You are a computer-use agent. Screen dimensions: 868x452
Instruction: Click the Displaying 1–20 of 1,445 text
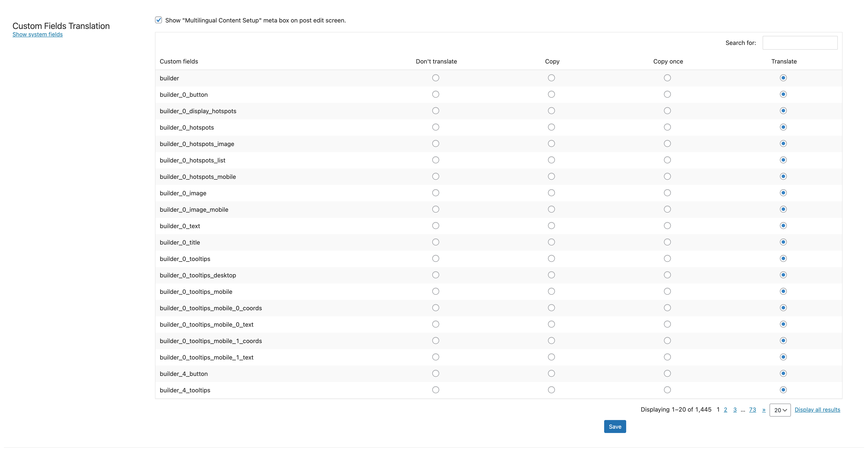tap(676, 409)
